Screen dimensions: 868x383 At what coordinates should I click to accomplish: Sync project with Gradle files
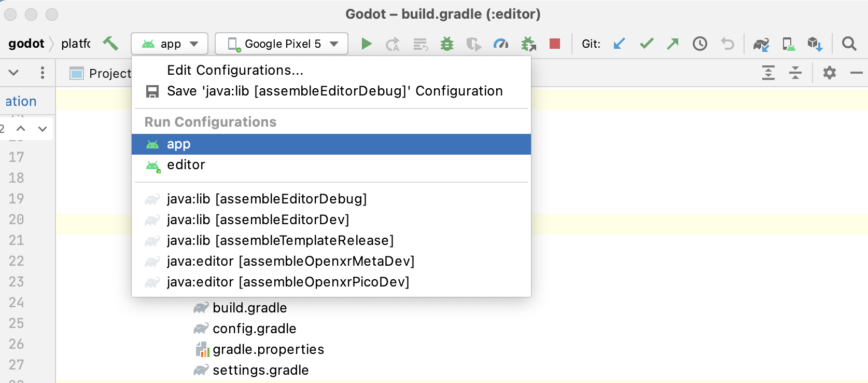[x=761, y=44]
